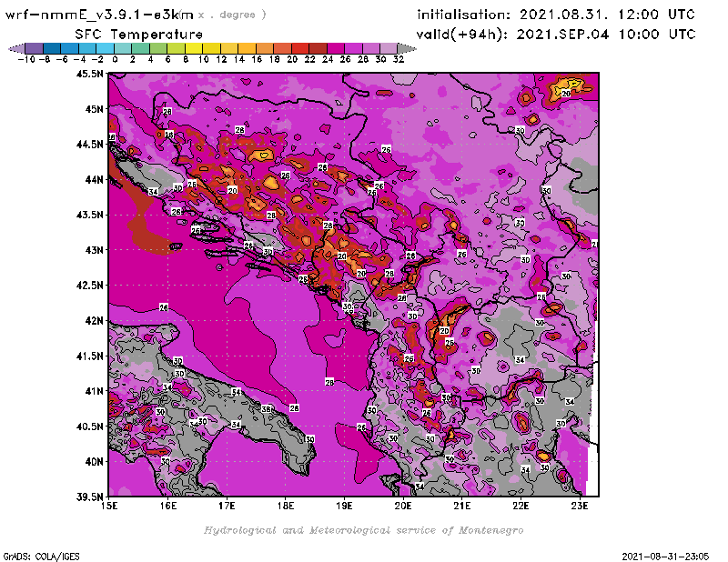This screenshot has height=562, width=728.
Task: Click the '42.5N' latitude axis label
Action: tap(89, 285)
